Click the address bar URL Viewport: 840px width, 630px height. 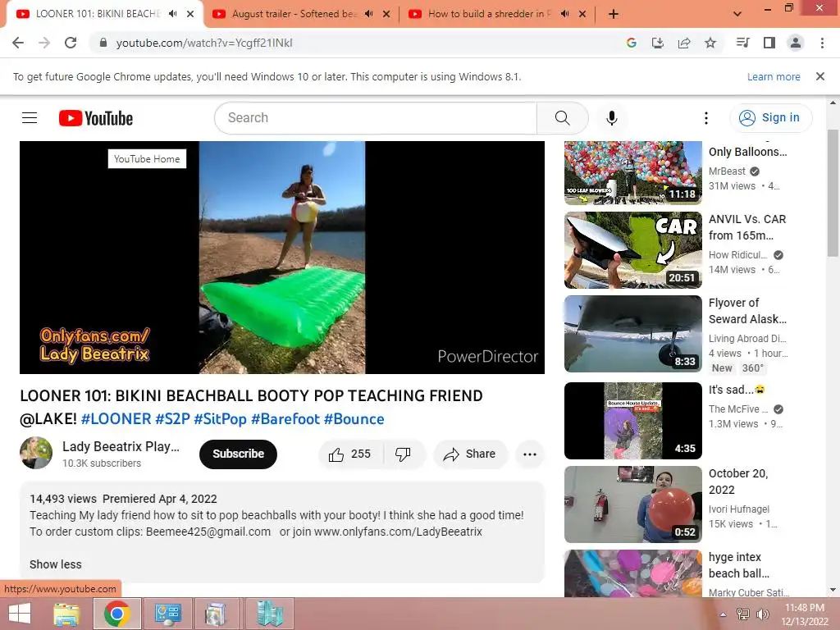204,43
